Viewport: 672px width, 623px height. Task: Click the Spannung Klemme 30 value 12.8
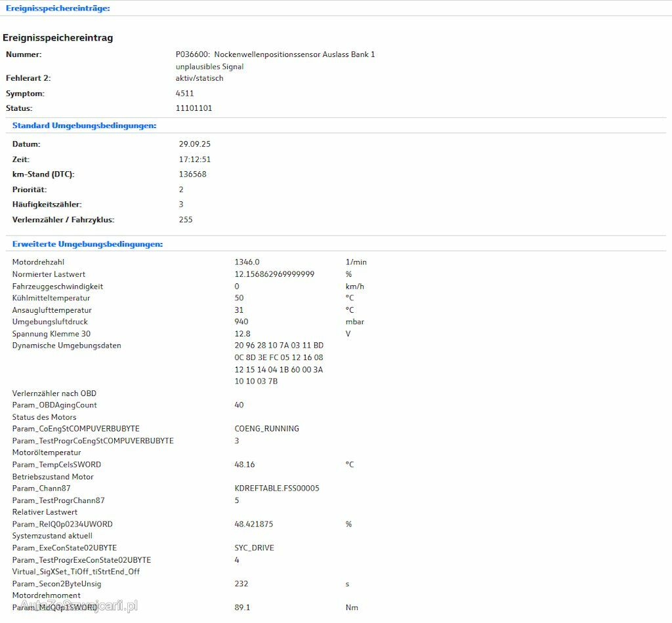pyautogui.click(x=242, y=334)
